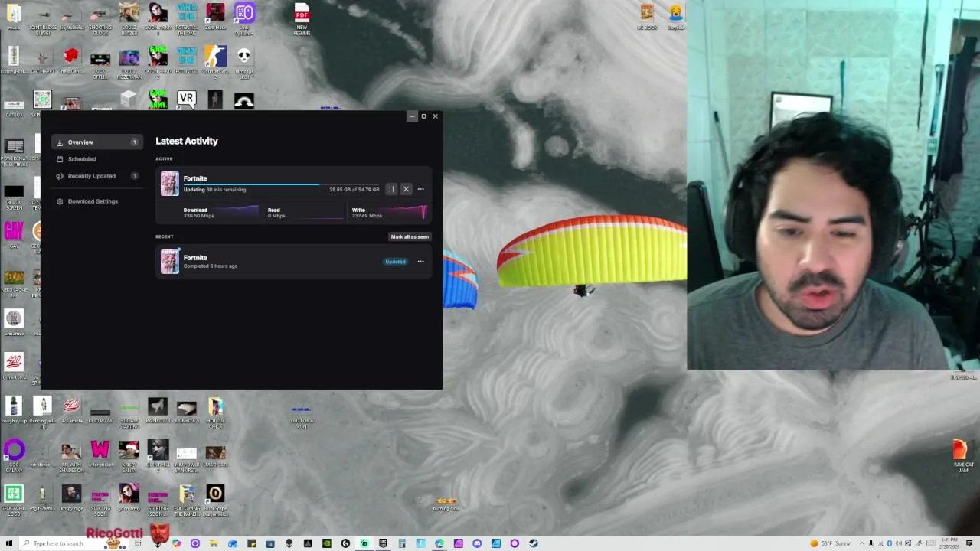
Task: Click Mark all as seen button
Action: pyautogui.click(x=410, y=236)
